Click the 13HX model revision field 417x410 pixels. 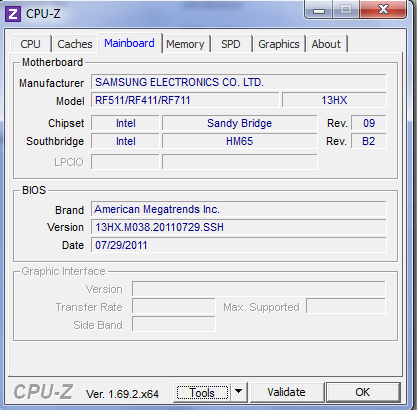[334, 100]
